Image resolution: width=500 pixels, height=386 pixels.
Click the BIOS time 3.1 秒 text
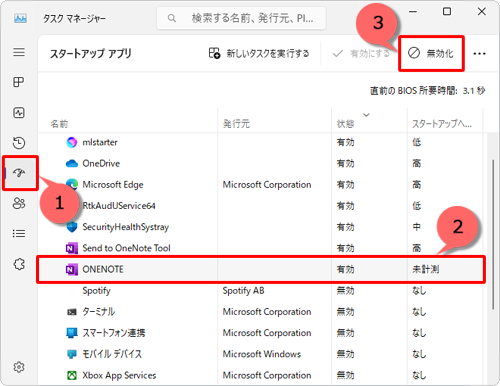point(474,91)
